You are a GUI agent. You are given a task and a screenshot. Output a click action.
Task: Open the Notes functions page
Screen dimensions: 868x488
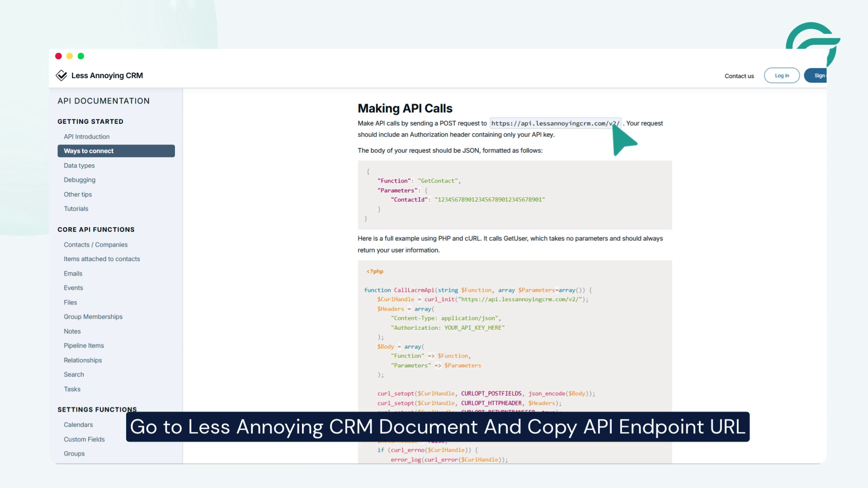[x=72, y=331]
